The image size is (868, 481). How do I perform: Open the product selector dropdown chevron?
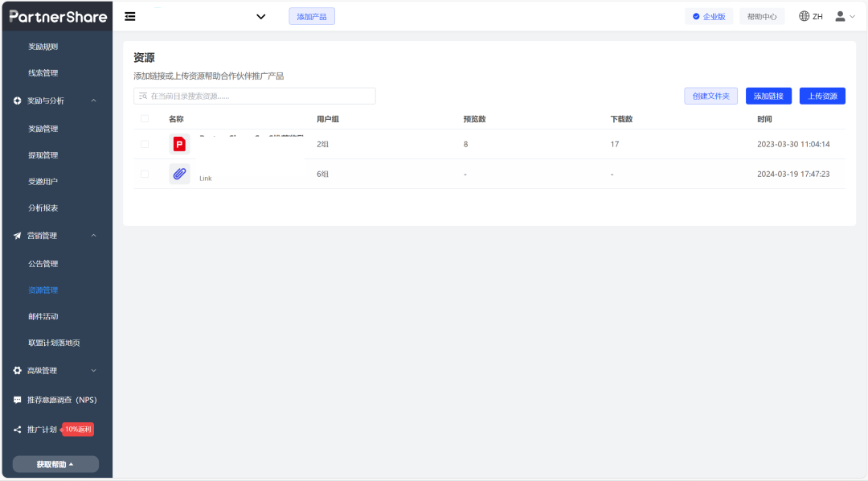click(x=260, y=17)
